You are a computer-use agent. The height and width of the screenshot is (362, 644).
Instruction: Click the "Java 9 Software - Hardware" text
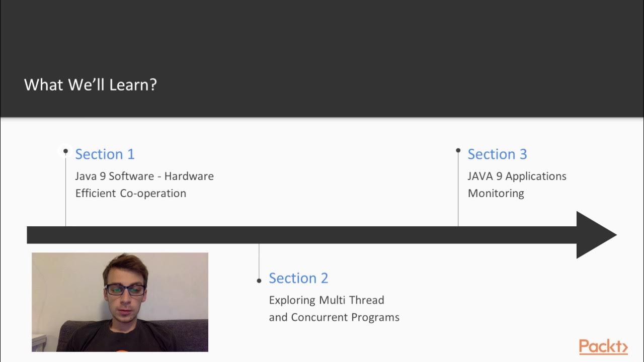144,176
